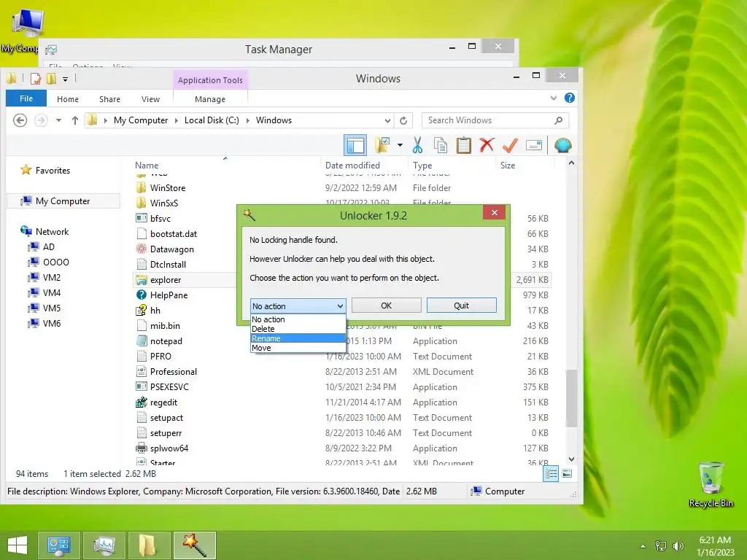This screenshot has width=747, height=560.
Task: Click Unlocker wand taskbar icon
Action: coord(195,545)
